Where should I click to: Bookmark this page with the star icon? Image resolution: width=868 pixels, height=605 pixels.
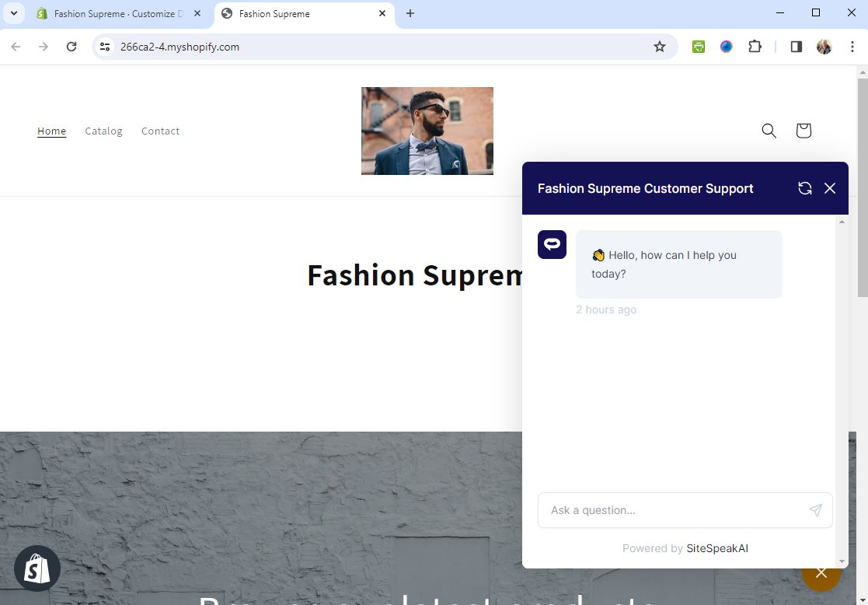click(x=659, y=47)
